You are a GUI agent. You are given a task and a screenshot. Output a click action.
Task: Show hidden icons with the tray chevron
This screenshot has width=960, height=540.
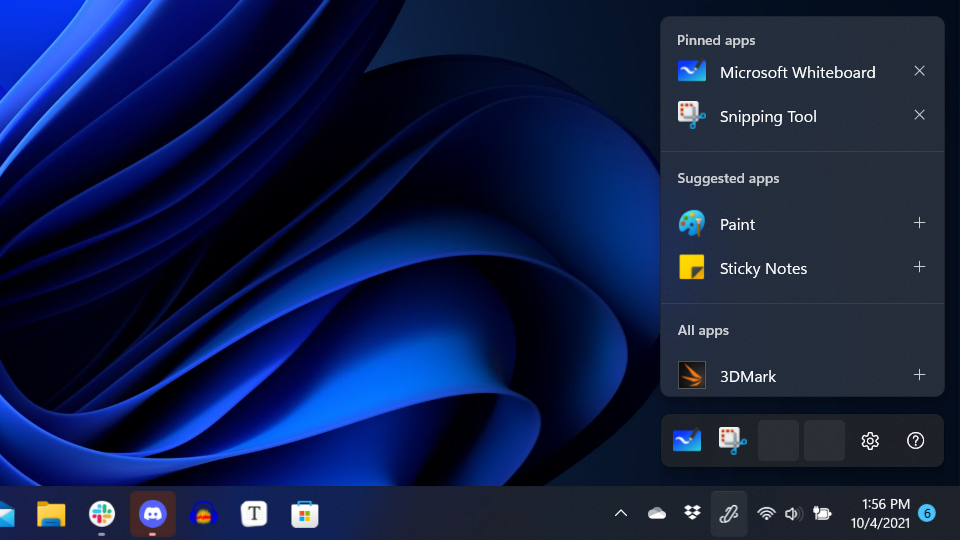pyautogui.click(x=621, y=513)
